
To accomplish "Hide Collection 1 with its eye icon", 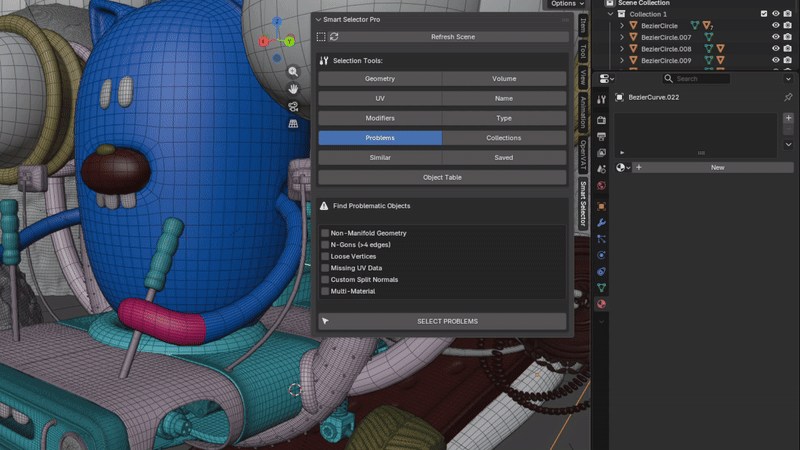I will tap(776, 14).
